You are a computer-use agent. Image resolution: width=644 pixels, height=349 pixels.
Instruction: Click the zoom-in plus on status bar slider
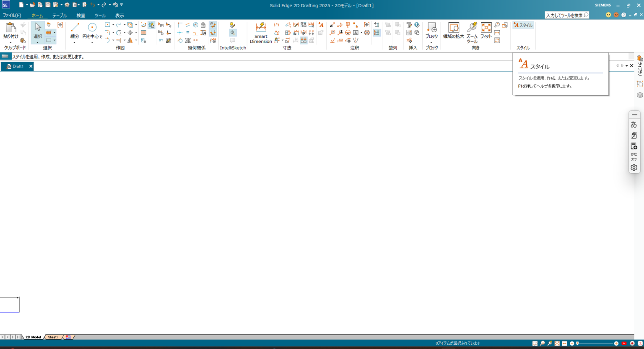[x=616, y=344]
